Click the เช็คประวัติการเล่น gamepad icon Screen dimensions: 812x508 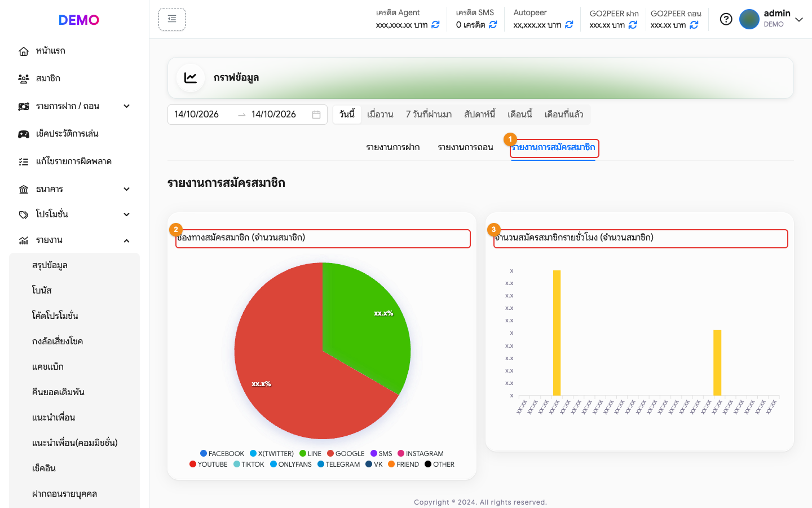[24, 134]
